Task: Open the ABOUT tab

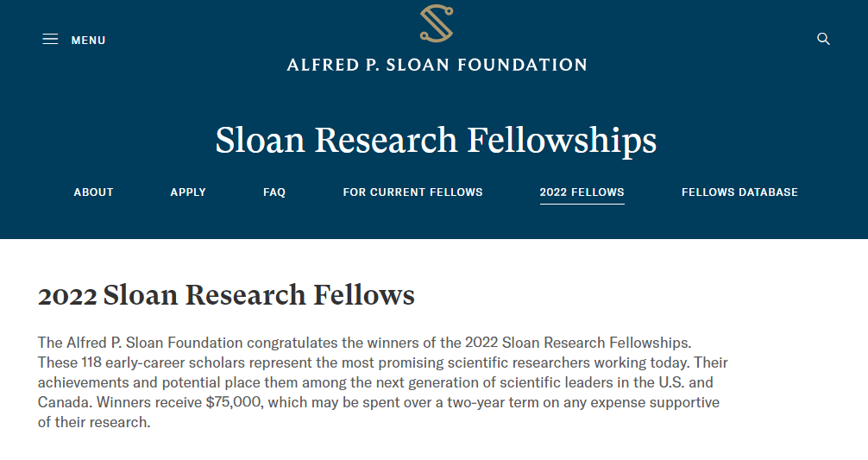Action: pos(93,192)
